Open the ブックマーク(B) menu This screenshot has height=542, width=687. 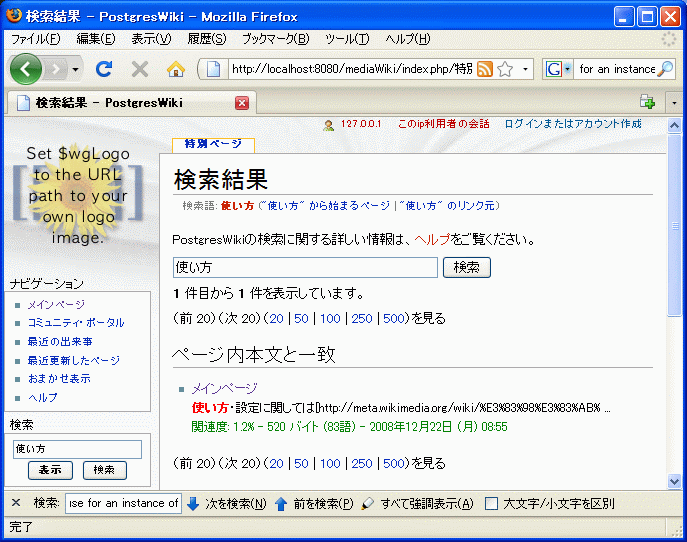(276, 39)
